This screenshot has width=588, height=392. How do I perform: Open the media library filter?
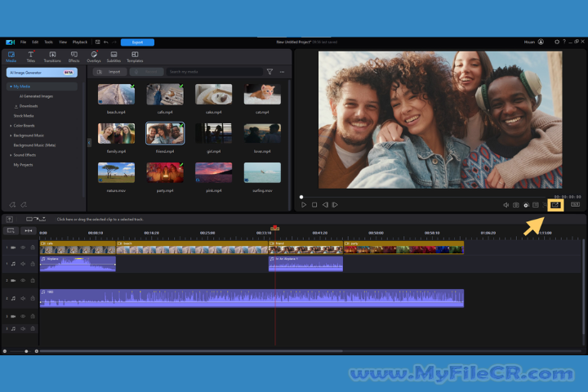coord(269,72)
